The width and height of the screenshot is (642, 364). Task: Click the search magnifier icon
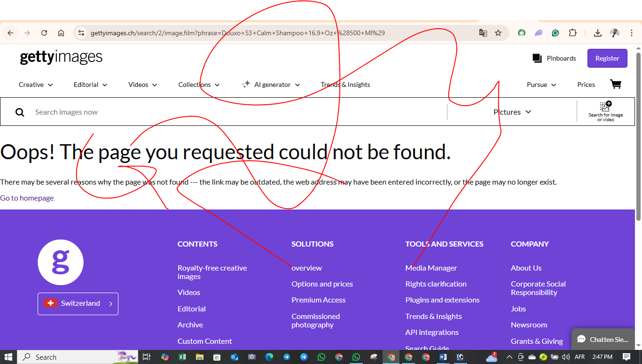(20, 112)
